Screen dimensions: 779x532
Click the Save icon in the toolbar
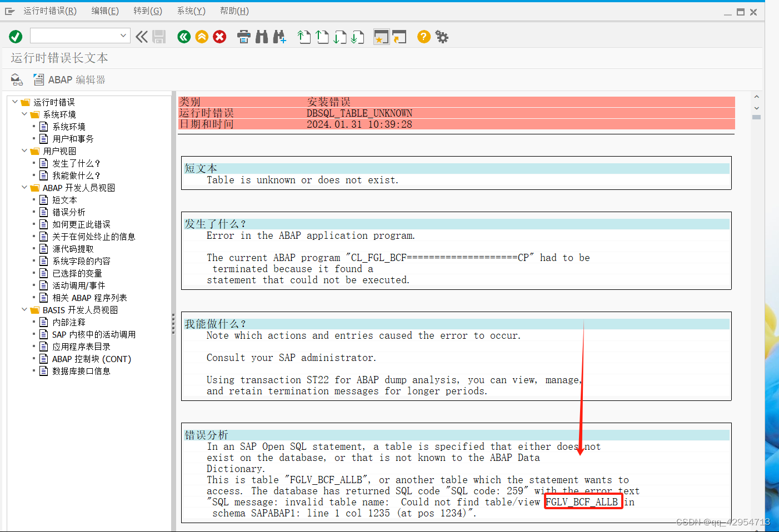159,37
